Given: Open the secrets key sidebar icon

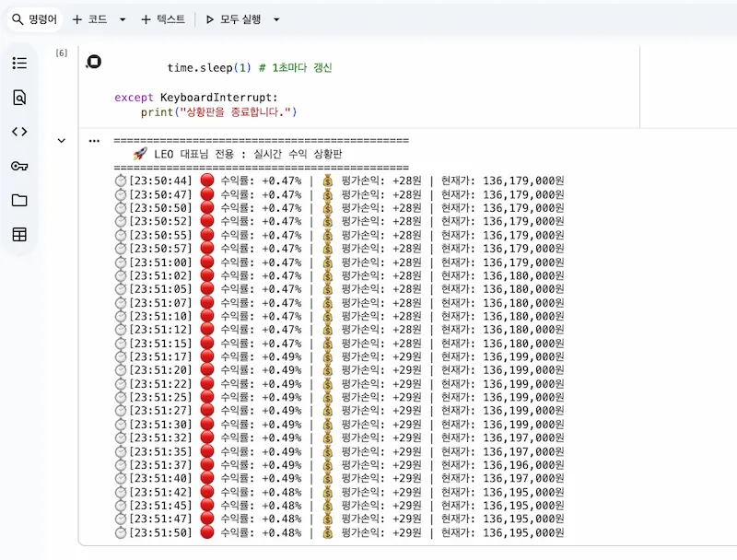Looking at the screenshot, I should [x=19, y=166].
